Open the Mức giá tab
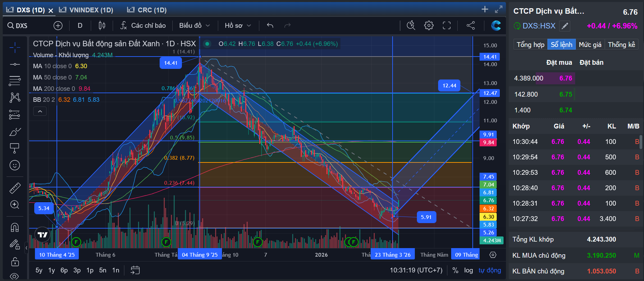The image size is (644, 281). pyautogui.click(x=590, y=45)
